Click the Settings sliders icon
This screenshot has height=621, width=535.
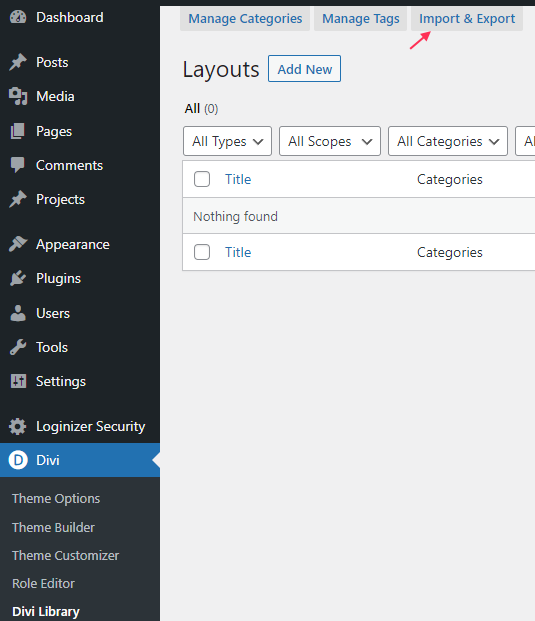click(18, 381)
